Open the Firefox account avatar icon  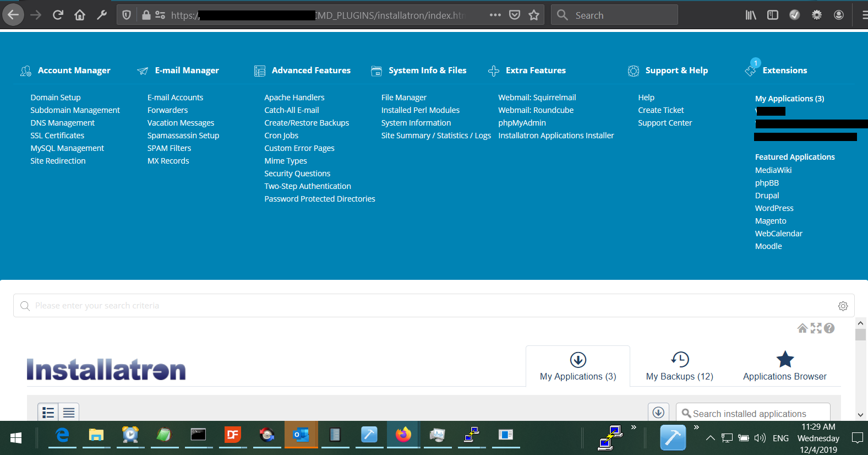click(x=839, y=15)
